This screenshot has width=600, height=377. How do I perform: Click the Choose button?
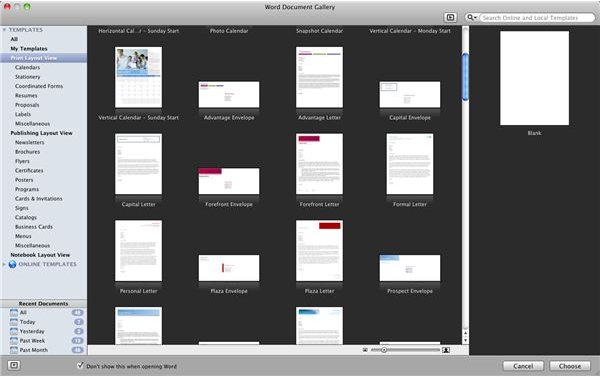coord(570,366)
